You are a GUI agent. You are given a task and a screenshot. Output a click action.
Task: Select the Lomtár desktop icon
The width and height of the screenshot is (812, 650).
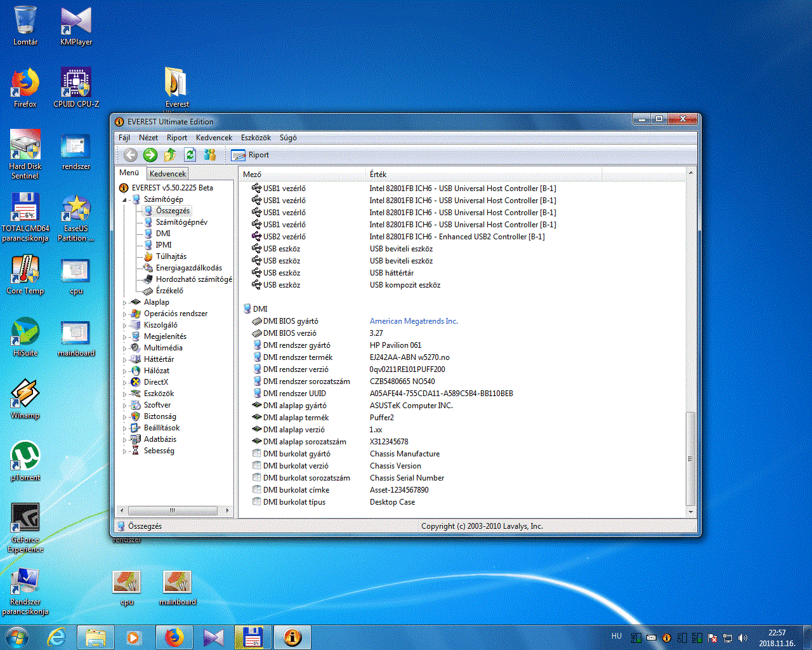(x=25, y=26)
